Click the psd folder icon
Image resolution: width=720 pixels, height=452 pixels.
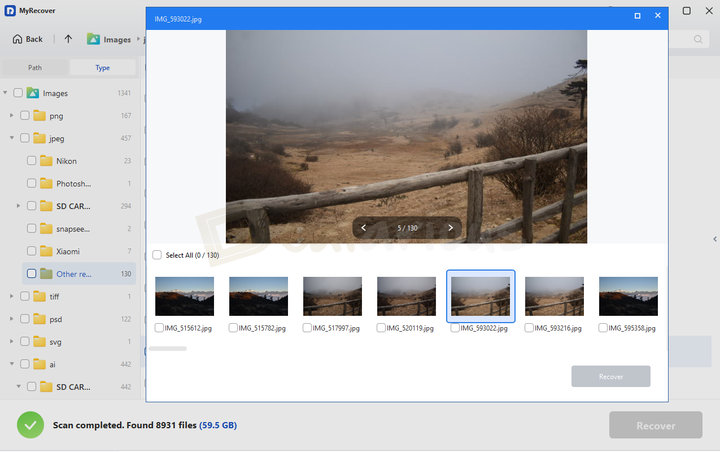[39, 319]
